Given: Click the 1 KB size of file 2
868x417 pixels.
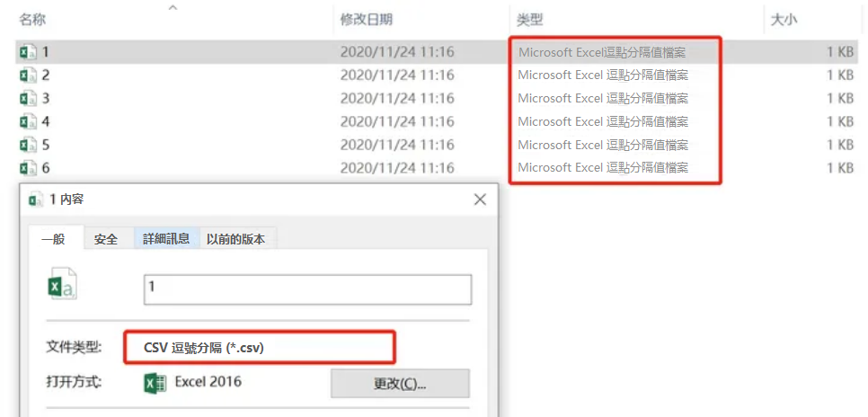Looking at the screenshot, I should click(x=840, y=75).
